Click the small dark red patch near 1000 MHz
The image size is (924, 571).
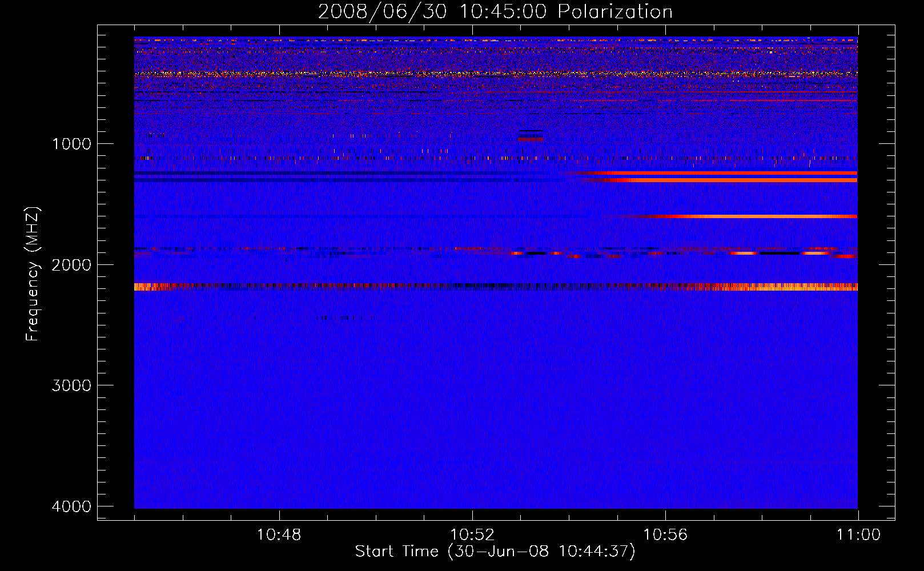(x=531, y=139)
